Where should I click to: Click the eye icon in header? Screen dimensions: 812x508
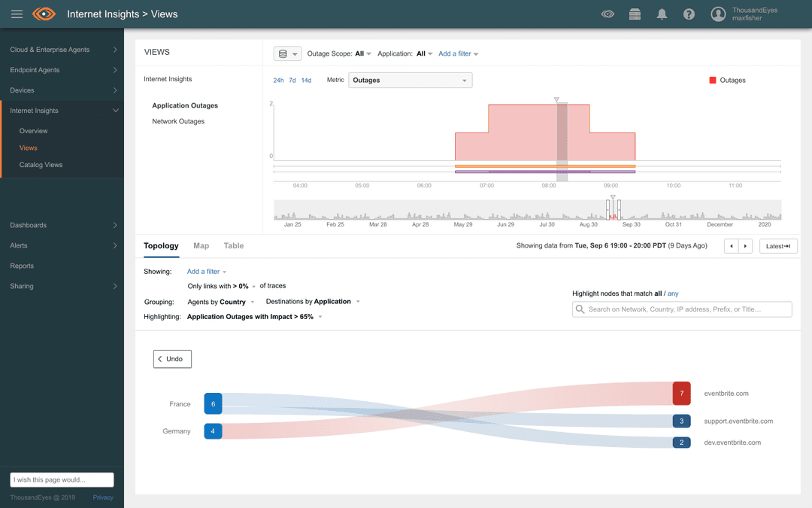(608, 14)
